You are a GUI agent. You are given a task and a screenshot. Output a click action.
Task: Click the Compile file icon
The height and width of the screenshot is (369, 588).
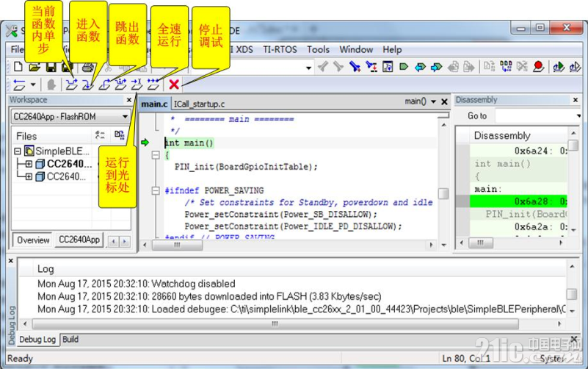point(490,67)
